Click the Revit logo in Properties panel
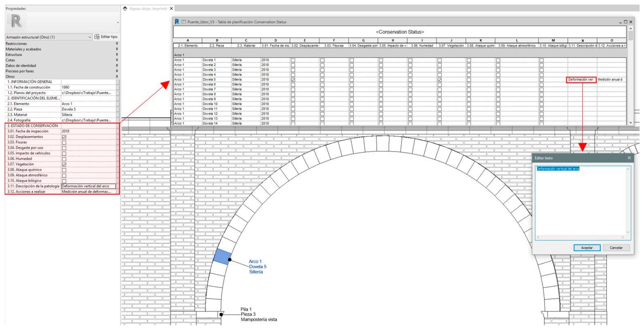 pyautogui.click(x=17, y=21)
